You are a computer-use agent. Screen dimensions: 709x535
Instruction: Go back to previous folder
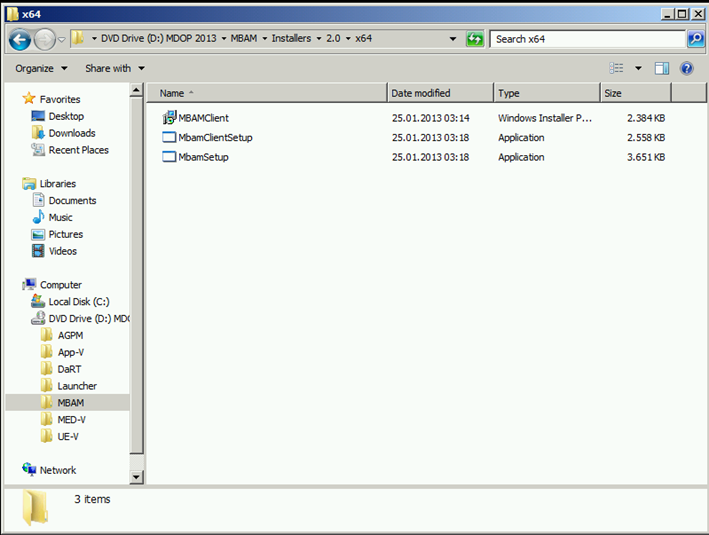[20, 40]
